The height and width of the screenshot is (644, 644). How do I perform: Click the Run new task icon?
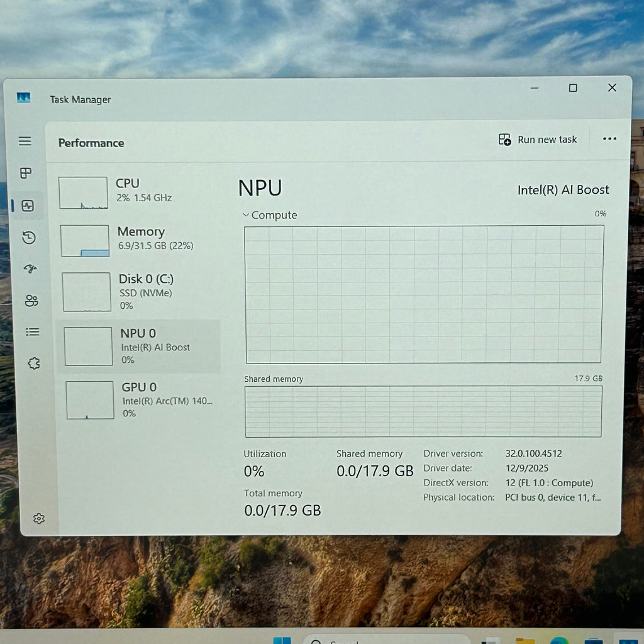(505, 140)
